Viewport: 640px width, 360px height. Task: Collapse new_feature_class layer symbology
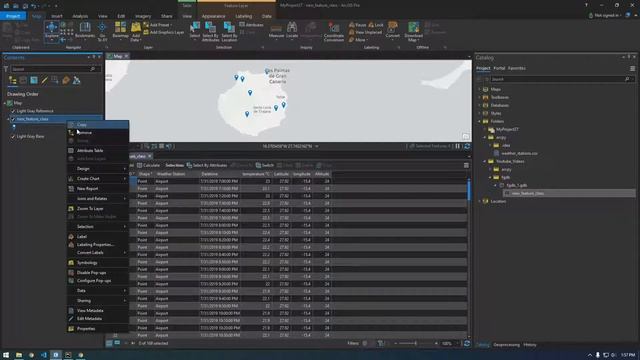[9, 119]
